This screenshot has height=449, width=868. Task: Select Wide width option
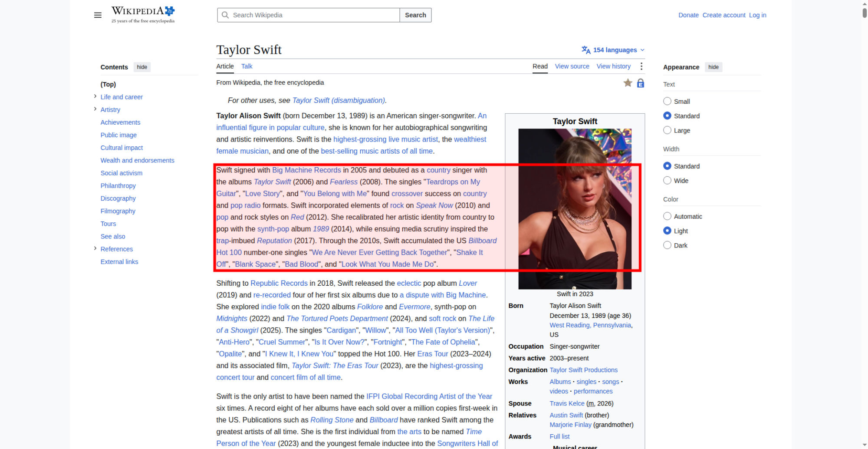pos(667,181)
